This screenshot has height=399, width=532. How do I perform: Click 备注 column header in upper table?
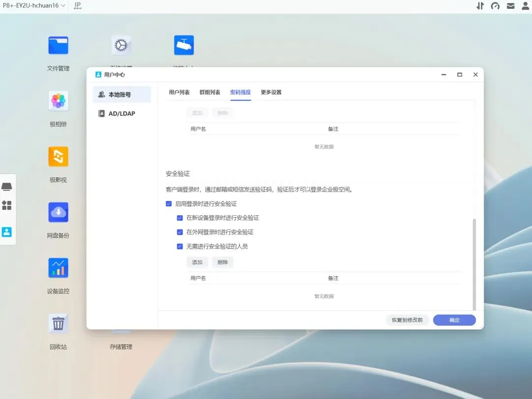(333, 129)
